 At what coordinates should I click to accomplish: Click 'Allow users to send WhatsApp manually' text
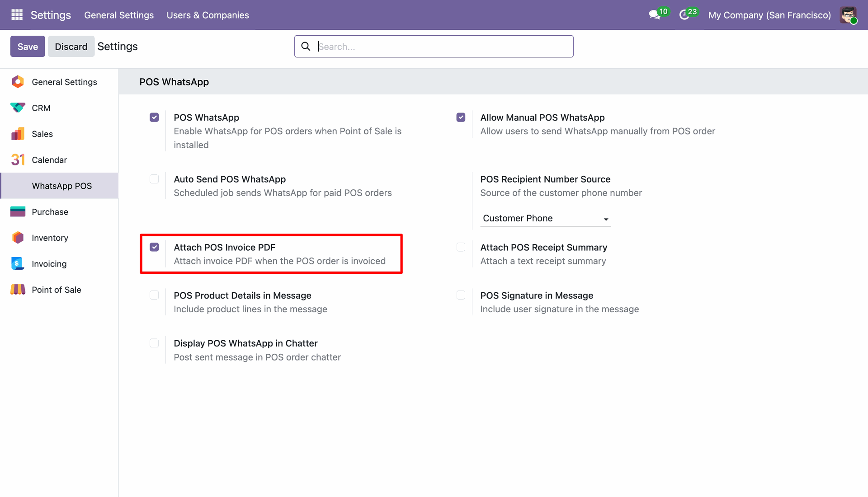coord(598,131)
